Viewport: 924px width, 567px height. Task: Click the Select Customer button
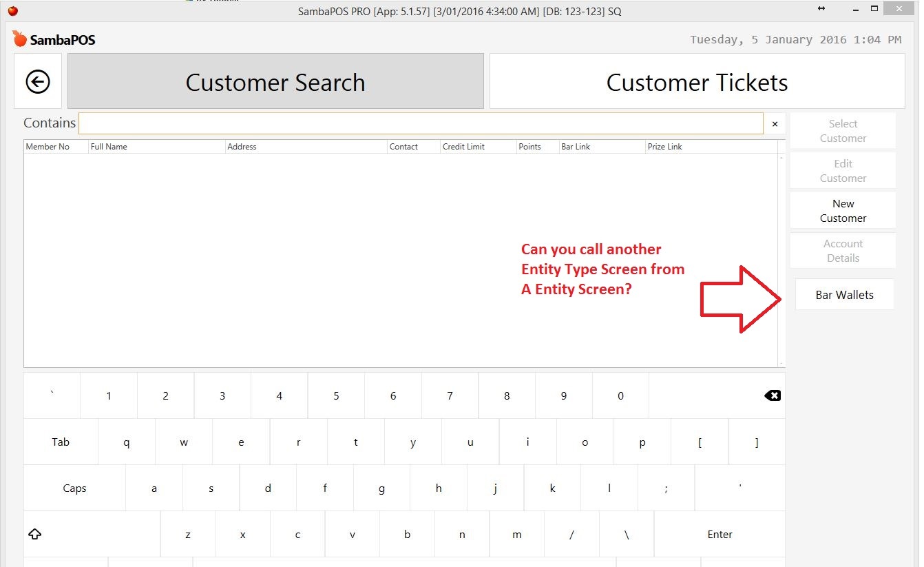843,131
